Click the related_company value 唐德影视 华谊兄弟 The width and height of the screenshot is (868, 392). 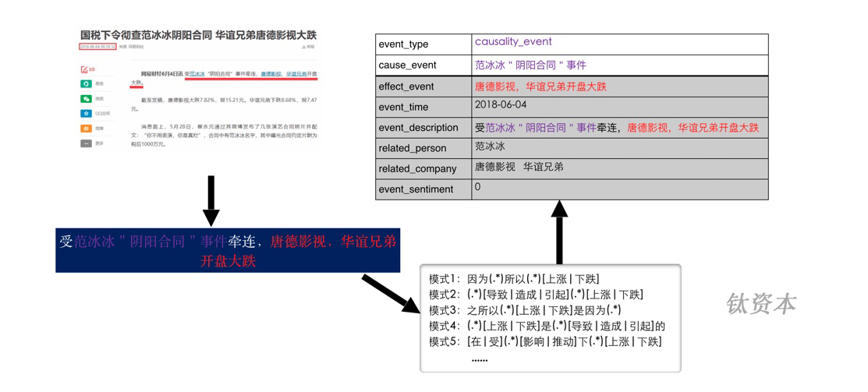pyautogui.click(x=519, y=167)
